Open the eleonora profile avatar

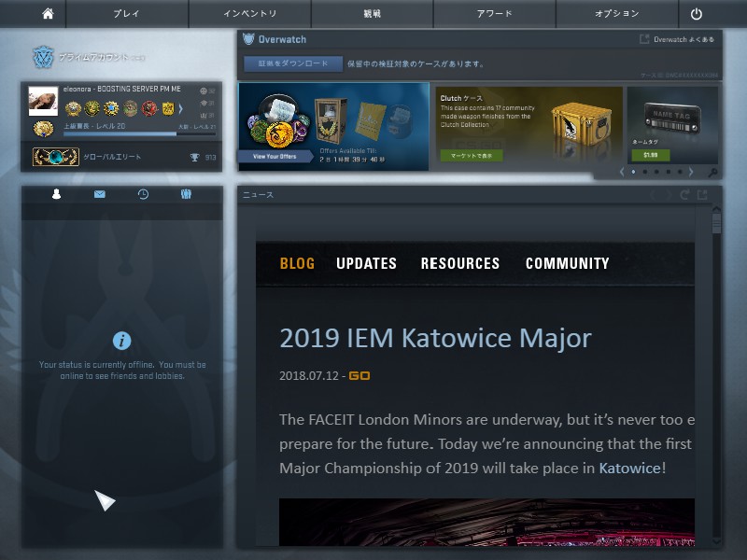[43, 101]
